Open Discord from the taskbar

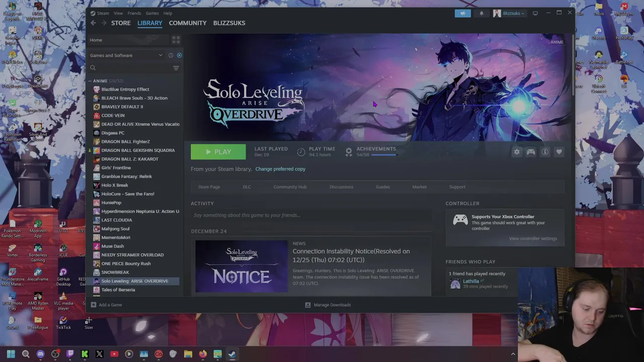[41, 354]
